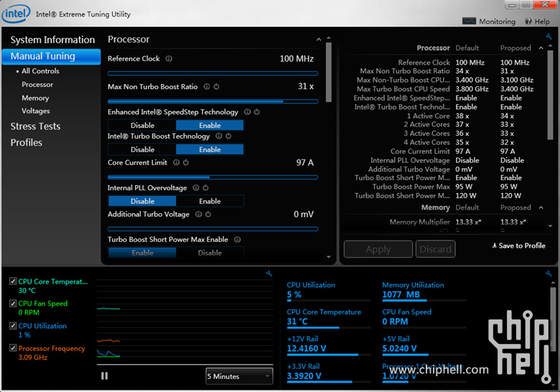Go to Stress Tests section
The height and width of the screenshot is (392, 560).
click(x=35, y=126)
